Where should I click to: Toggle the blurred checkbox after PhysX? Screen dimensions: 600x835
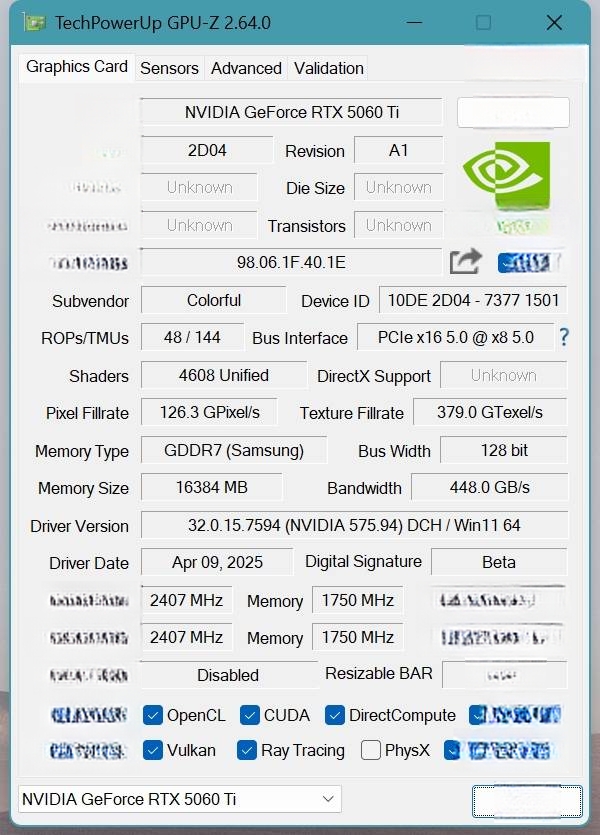(452, 750)
